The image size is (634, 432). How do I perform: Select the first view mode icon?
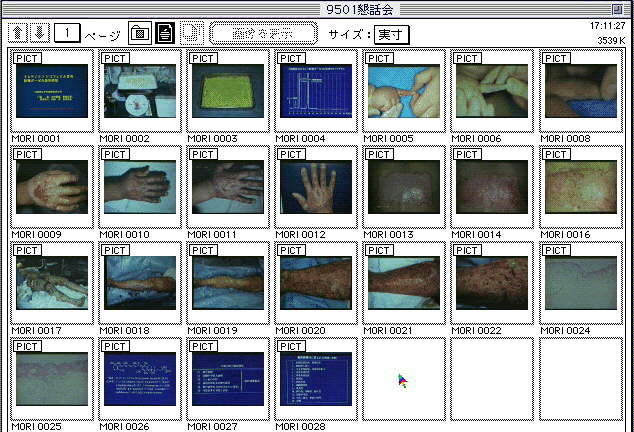(x=141, y=35)
